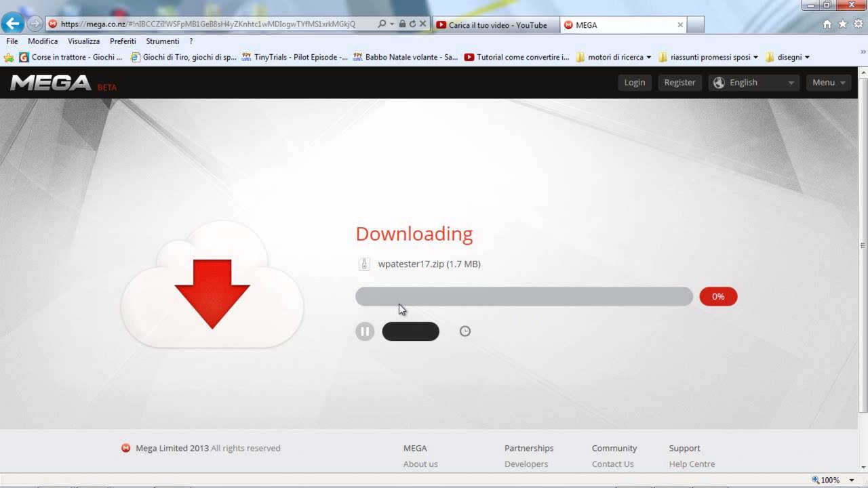Viewport: 868px width, 488px height.
Task: Go back with the browser back arrow
Action: [x=13, y=23]
